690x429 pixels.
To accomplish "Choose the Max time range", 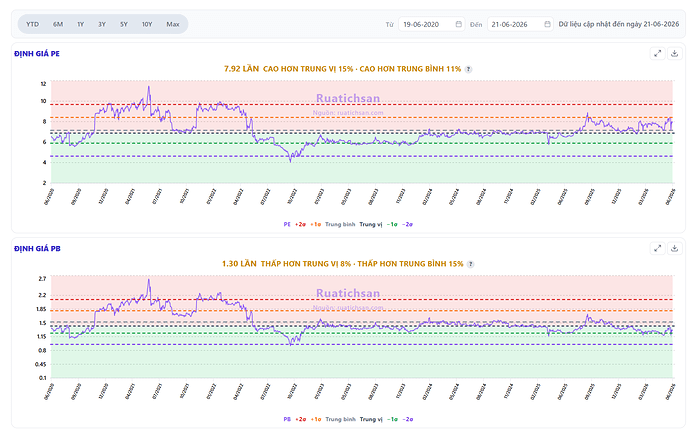I will (x=172, y=24).
